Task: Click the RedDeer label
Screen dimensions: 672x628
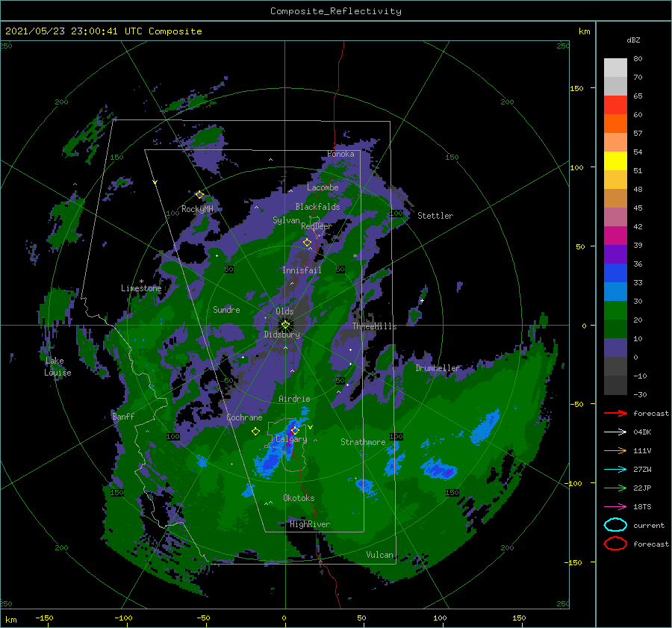Action: coord(317,226)
